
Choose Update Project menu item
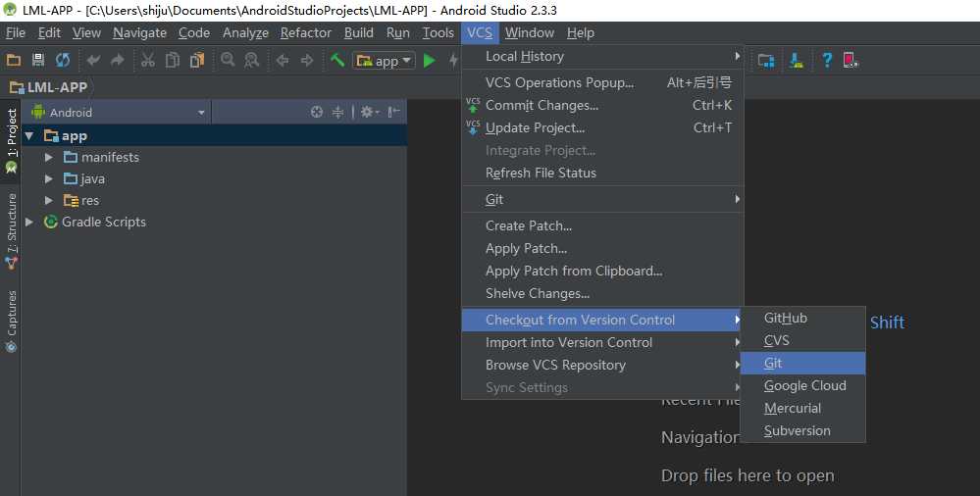(x=602, y=127)
